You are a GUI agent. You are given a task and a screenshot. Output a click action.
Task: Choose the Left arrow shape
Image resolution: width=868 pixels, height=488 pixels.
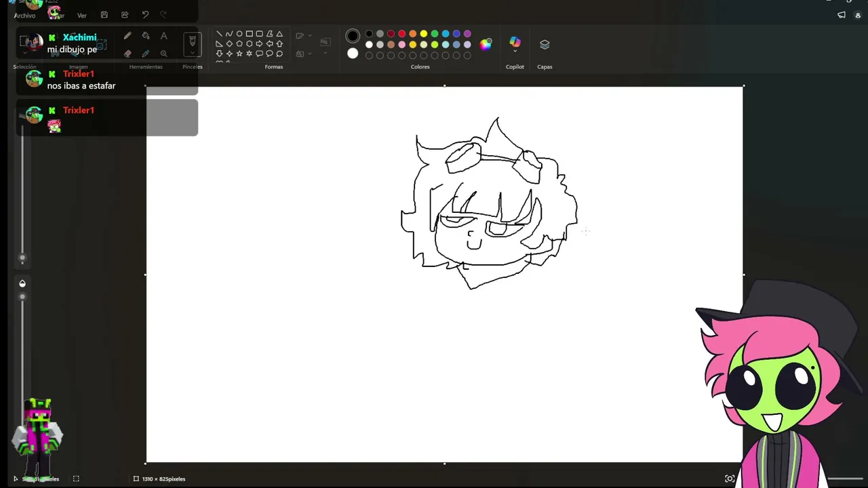click(x=269, y=44)
